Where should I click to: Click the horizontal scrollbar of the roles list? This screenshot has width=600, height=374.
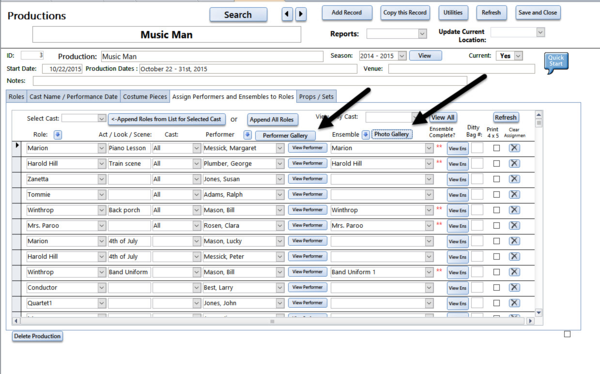coord(272,321)
